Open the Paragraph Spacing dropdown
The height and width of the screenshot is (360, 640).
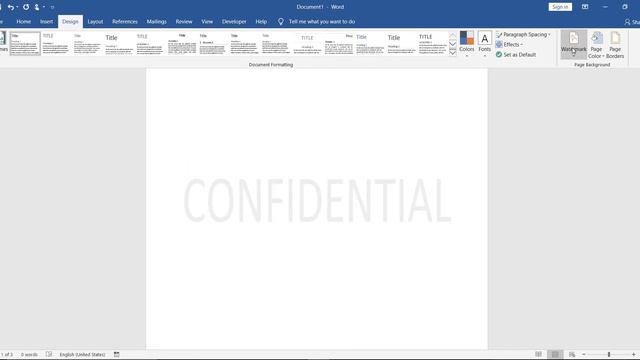point(524,35)
